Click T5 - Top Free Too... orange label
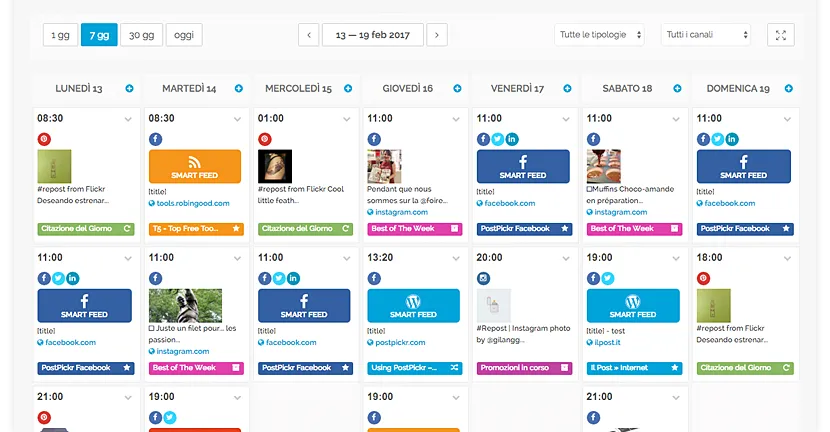This screenshot has height=432, width=830. (x=196, y=229)
